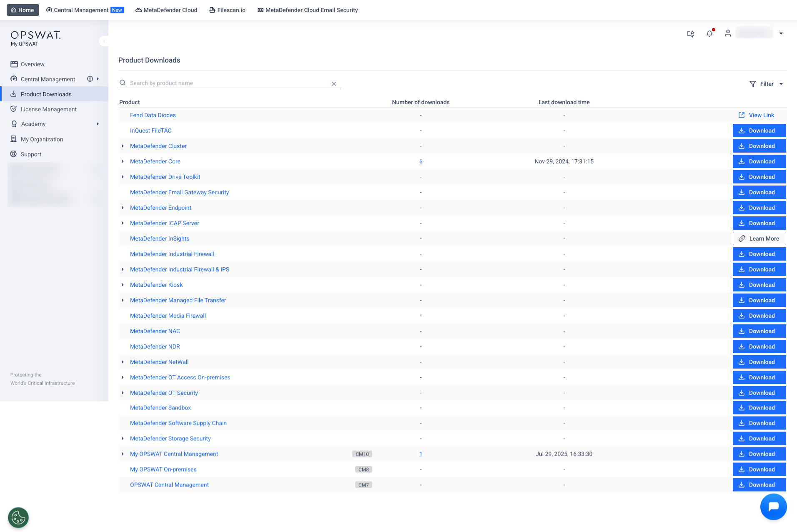This screenshot has width=797, height=532.
Task: Click the chat support bubble icon
Action: click(773, 507)
